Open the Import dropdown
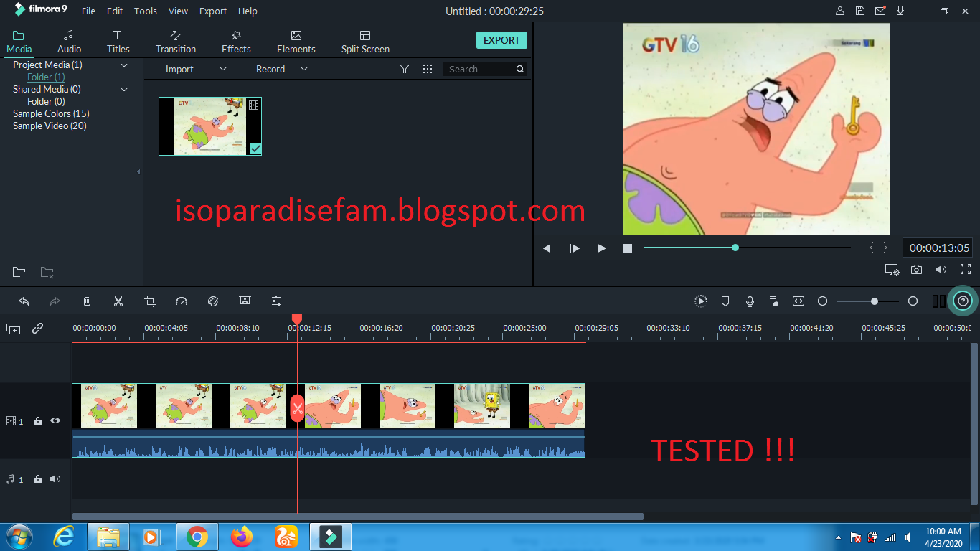Screen dimensions: 980x551 (196, 69)
